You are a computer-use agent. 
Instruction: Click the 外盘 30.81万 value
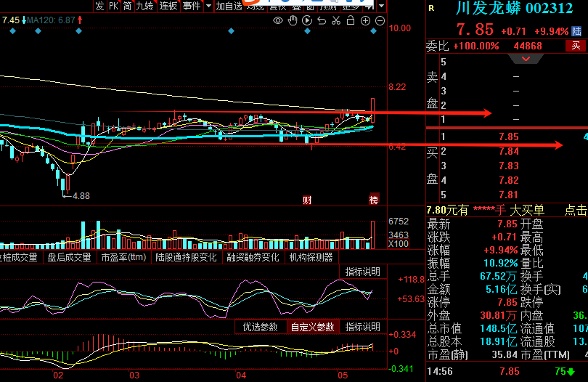point(499,316)
